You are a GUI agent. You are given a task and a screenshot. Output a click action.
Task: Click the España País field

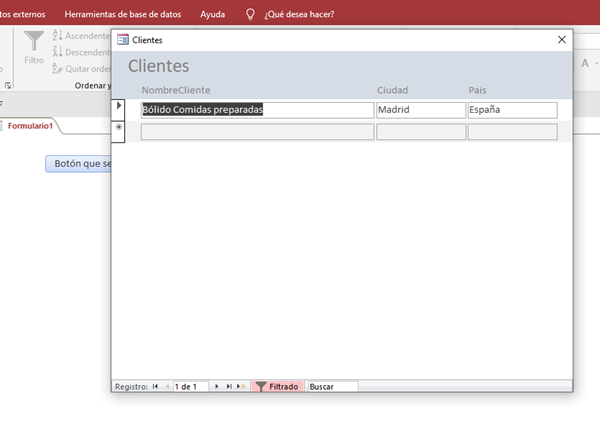[x=511, y=110]
